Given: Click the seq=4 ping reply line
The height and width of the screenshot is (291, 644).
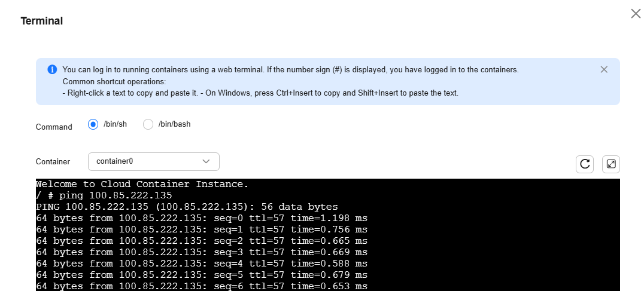Looking at the screenshot, I should pos(202,264).
